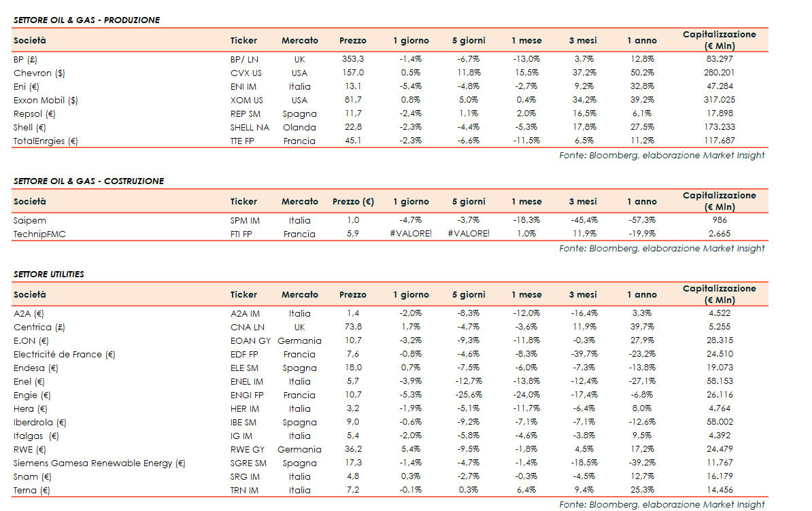
Task: Select the ENEL IM ticker cell
Action: [x=247, y=381]
